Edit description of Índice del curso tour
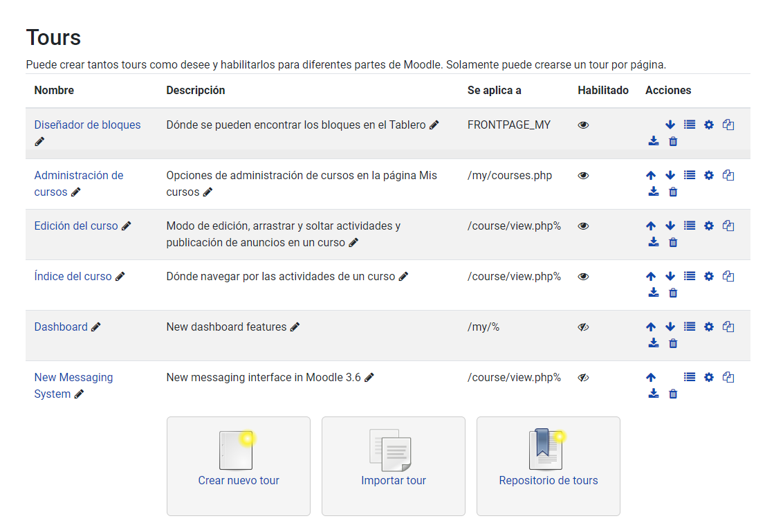This screenshot has width=774, height=532. click(x=403, y=277)
